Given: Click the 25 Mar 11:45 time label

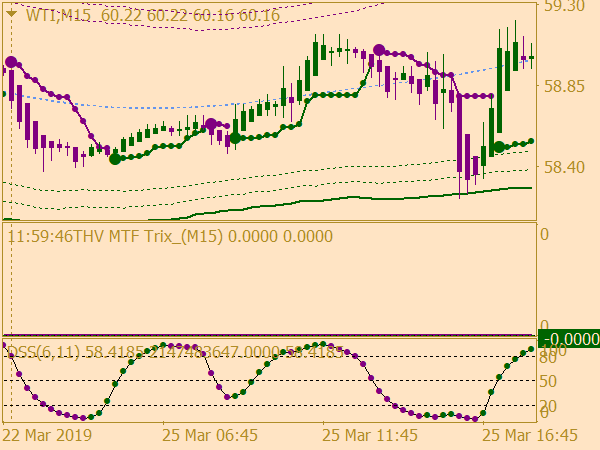Looking at the screenshot, I should (370, 435).
